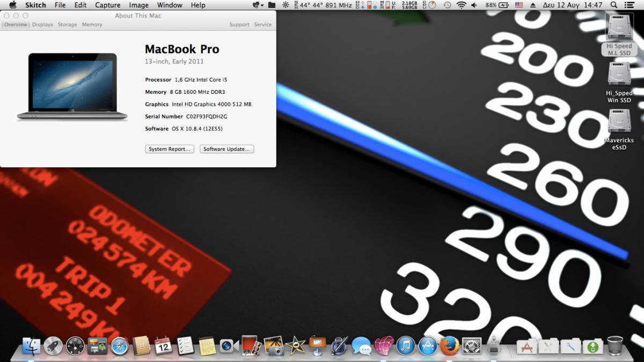644x362 pixels.
Task: Click Time Machine menu bar icon
Action: pos(447,5)
